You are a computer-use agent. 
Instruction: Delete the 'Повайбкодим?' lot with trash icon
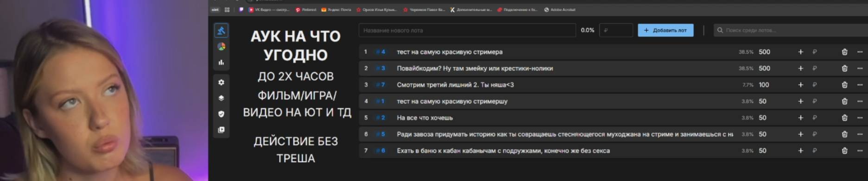(x=844, y=69)
